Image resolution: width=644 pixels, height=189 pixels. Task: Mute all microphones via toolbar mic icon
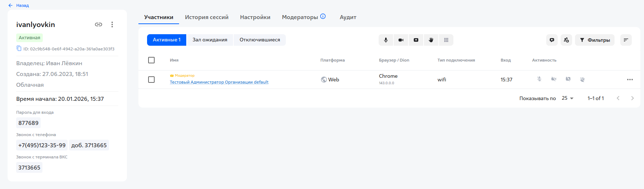pyautogui.click(x=386, y=40)
